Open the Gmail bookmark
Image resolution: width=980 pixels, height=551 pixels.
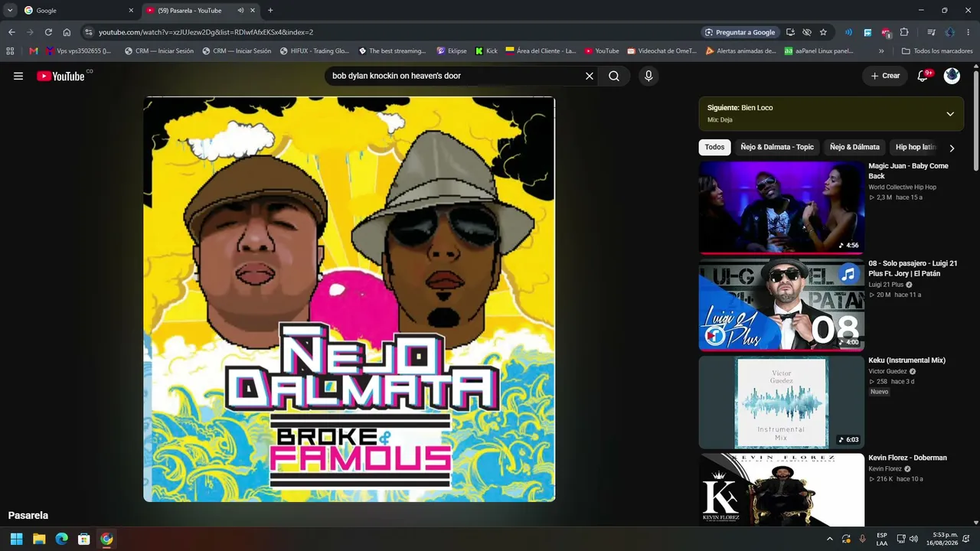tap(33, 51)
